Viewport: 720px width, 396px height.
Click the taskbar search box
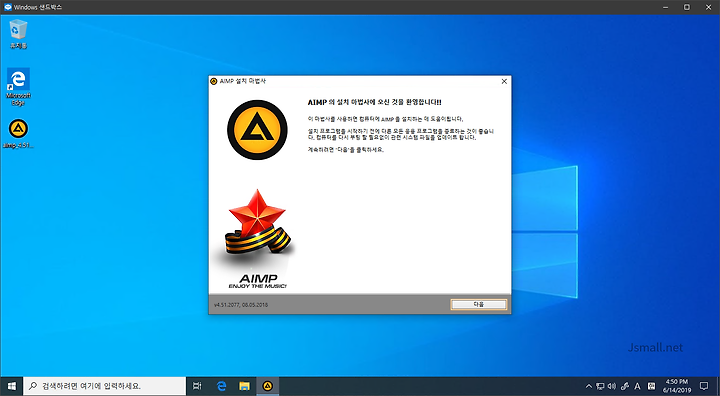point(104,386)
